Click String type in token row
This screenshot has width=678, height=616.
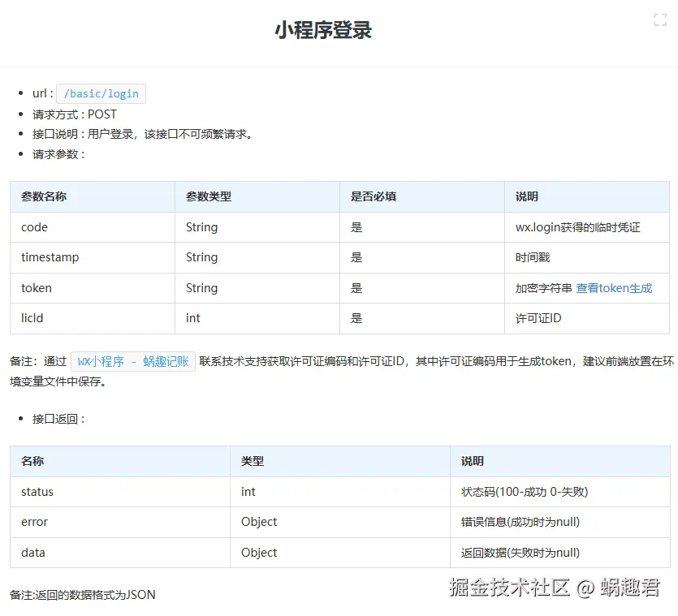pyautogui.click(x=257, y=288)
